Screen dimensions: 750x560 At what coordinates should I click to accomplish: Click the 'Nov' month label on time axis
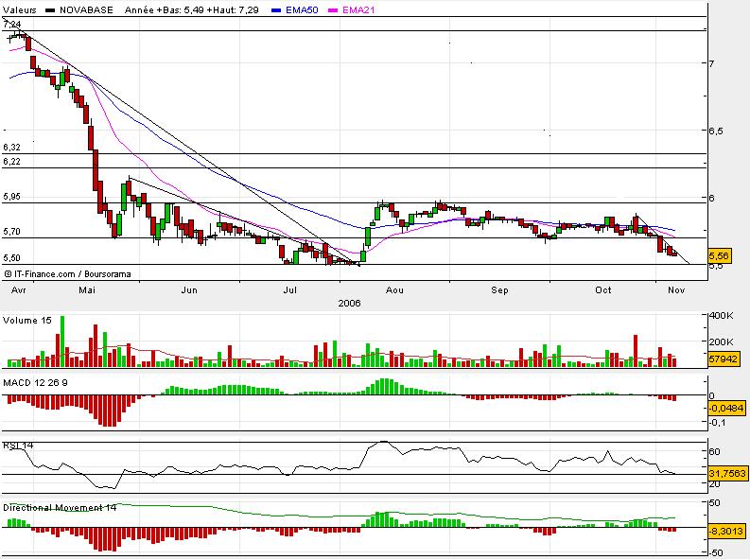676,289
